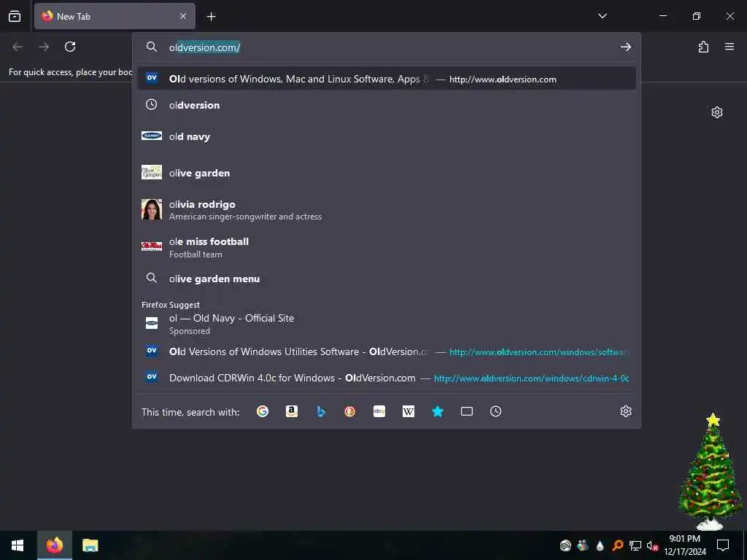Open Download CDRWin 4.0c for Windows result
The height and width of the screenshot is (560, 747).
click(x=387, y=378)
